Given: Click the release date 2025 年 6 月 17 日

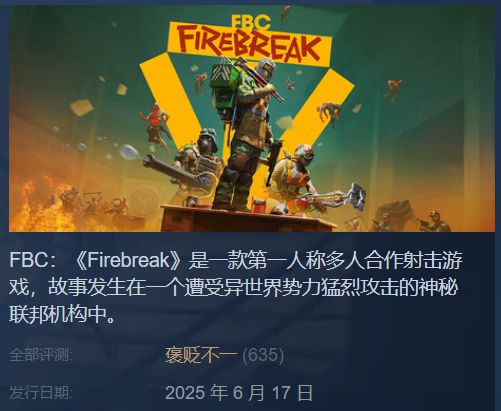Looking at the screenshot, I should 239,393.
